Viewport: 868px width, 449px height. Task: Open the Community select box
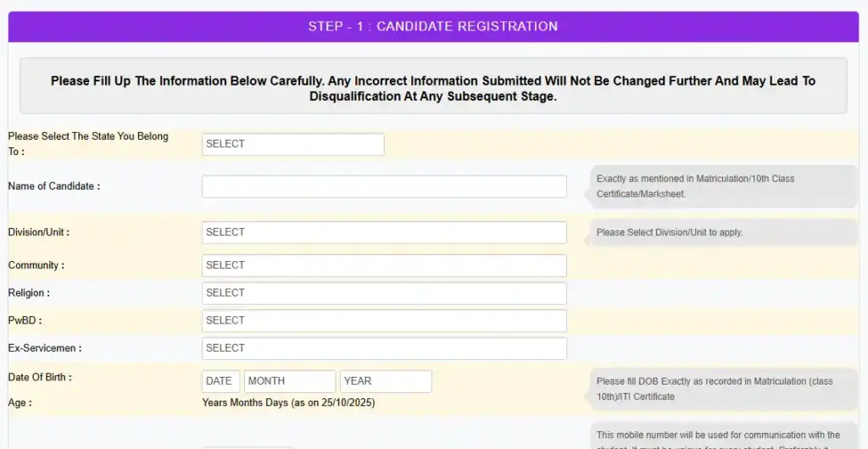[384, 265]
